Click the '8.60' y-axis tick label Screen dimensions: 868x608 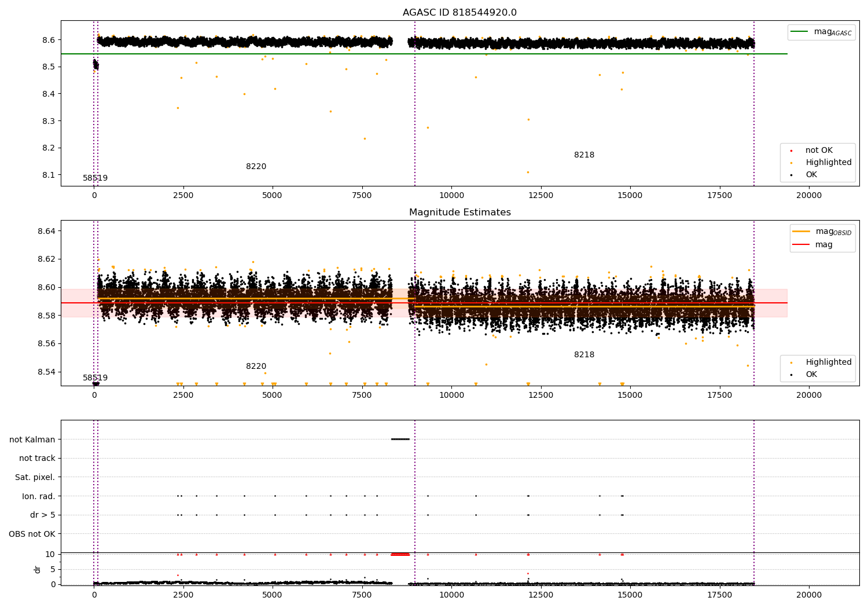(47, 287)
